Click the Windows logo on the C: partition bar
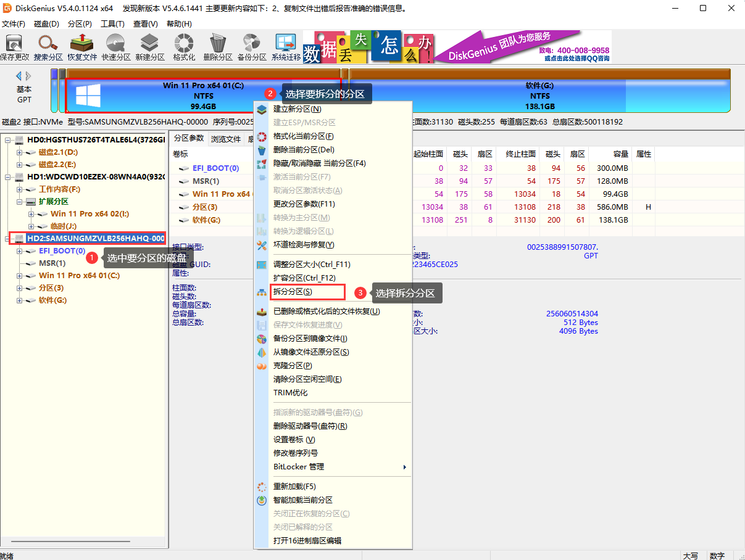This screenshot has width=745, height=560. click(88, 96)
